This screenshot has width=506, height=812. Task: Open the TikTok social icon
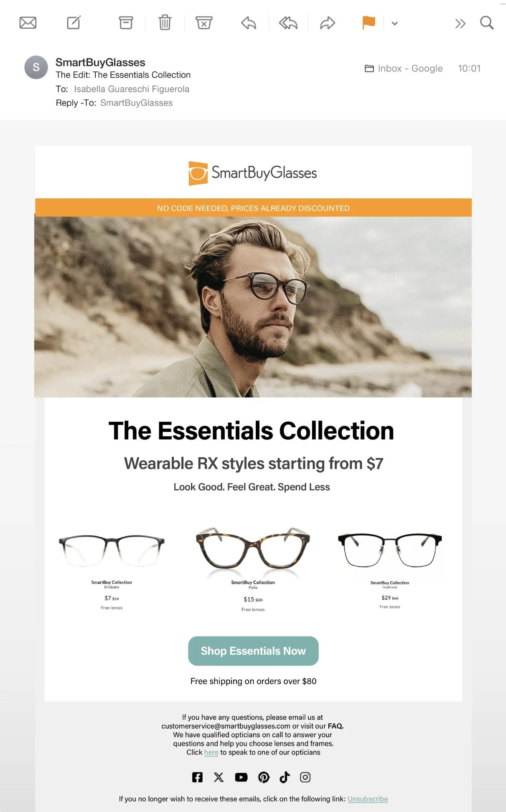click(x=285, y=777)
